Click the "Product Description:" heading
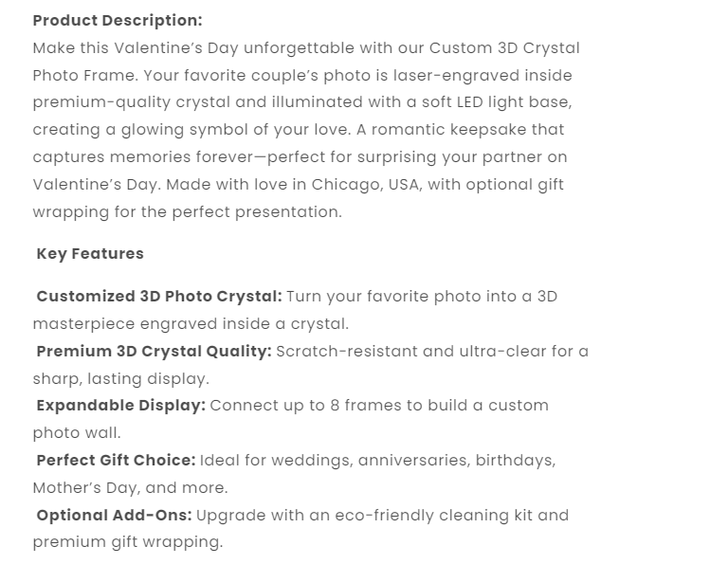This screenshot has width=728, height=564. click(118, 20)
